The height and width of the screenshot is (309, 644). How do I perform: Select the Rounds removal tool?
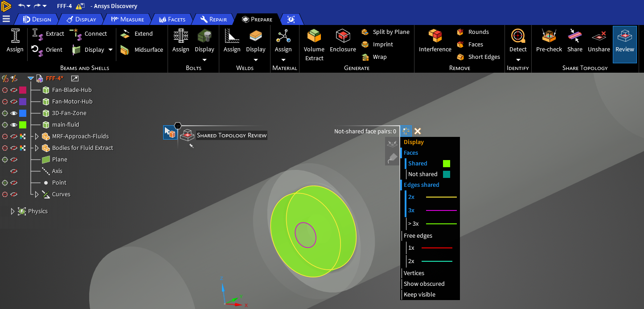click(x=473, y=32)
